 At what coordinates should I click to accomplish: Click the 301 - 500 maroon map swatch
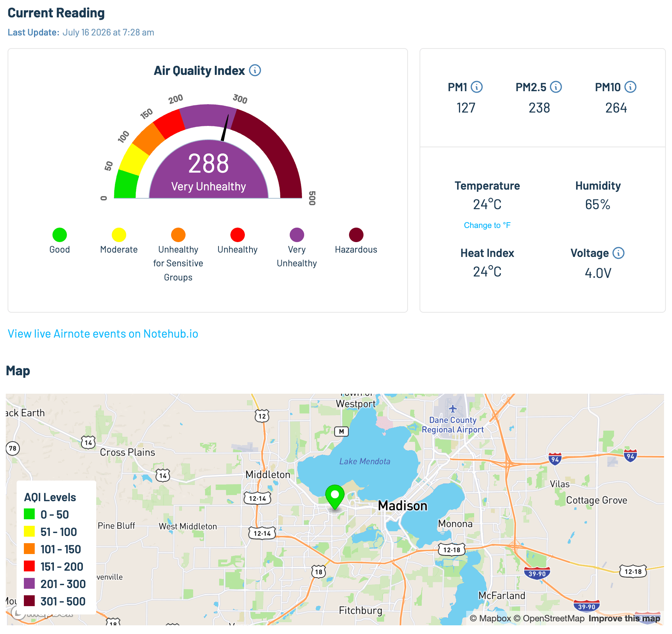tap(29, 601)
